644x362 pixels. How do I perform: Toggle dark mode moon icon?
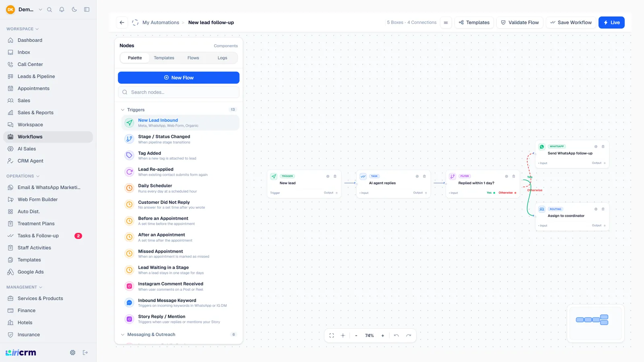(x=74, y=10)
